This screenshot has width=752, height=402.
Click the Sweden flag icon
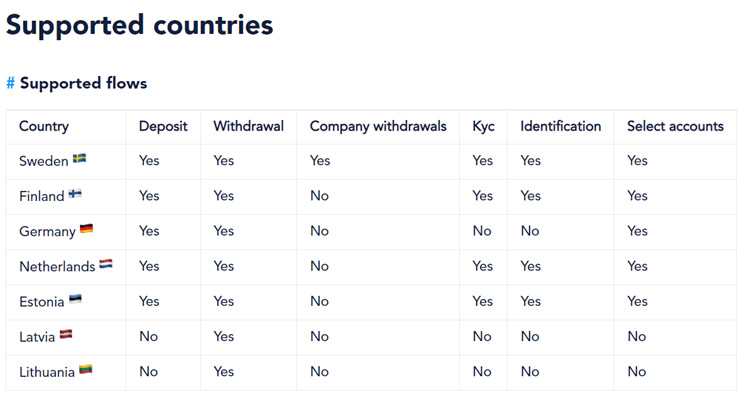tap(79, 159)
